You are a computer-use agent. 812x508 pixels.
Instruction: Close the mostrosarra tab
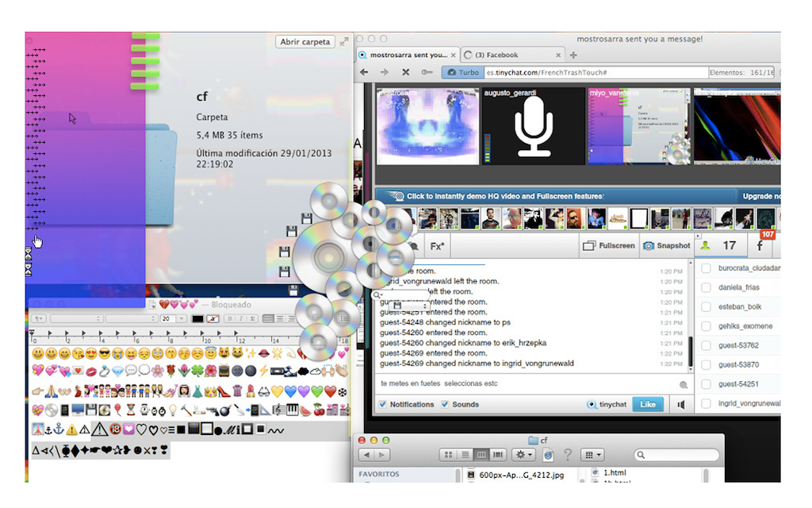pyautogui.click(x=453, y=55)
